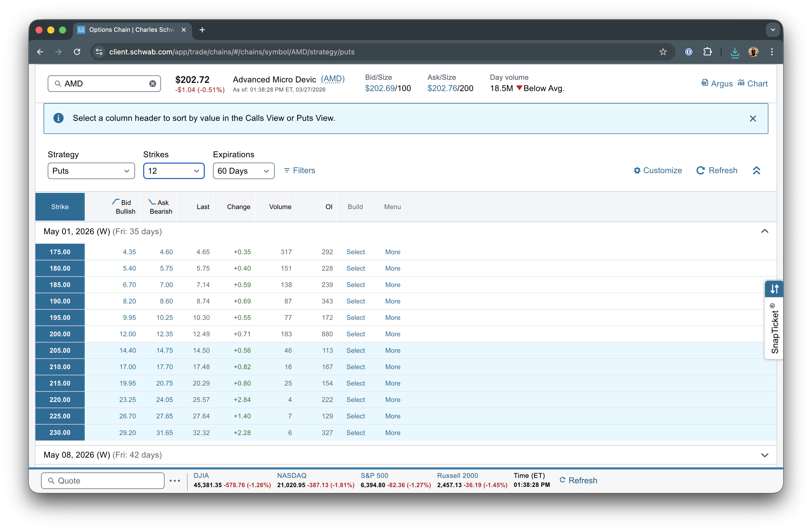Click Select for the 220.00 strike
This screenshot has width=812, height=531.
click(355, 400)
